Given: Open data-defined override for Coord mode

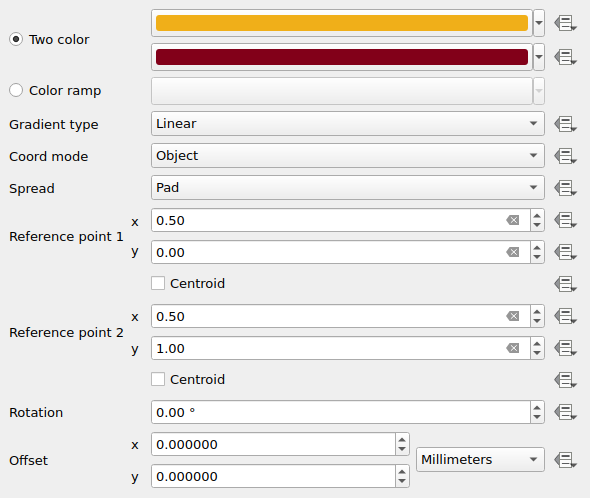Looking at the screenshot, I should coord(565,156).
